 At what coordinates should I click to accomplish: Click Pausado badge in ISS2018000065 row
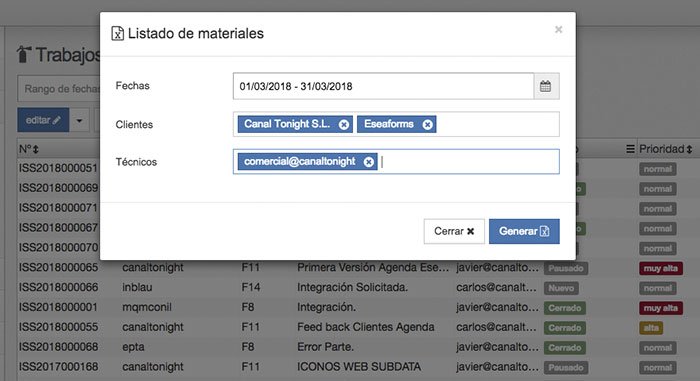pyautogui.click(x=566, y=268)
